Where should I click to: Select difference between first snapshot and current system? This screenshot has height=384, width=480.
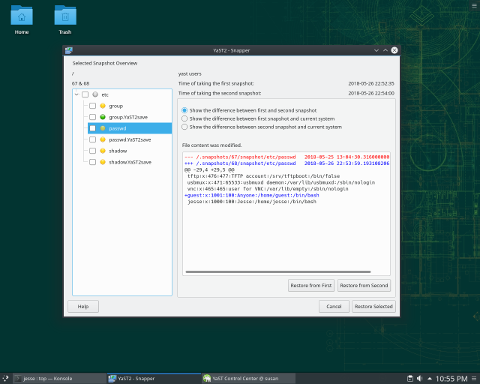[184, 119]
